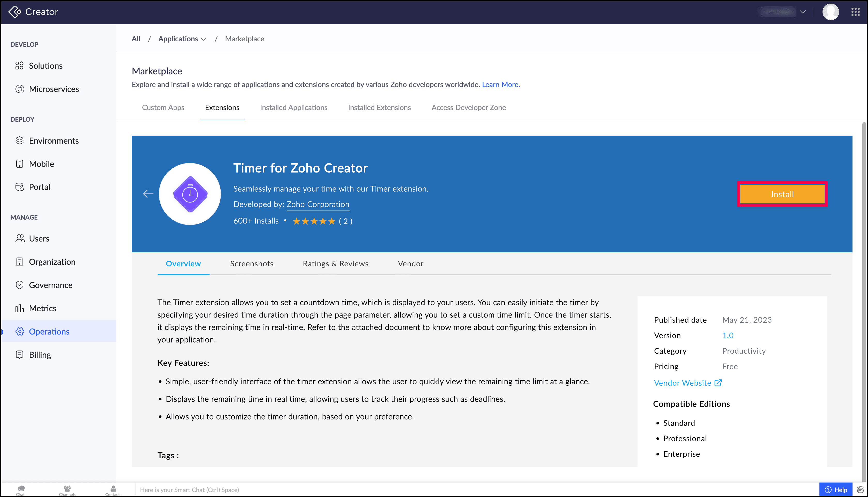This screenshot has width=868, height=497.
Task: Click the Solutions sidebar icon
Action: tap(19, 66)
